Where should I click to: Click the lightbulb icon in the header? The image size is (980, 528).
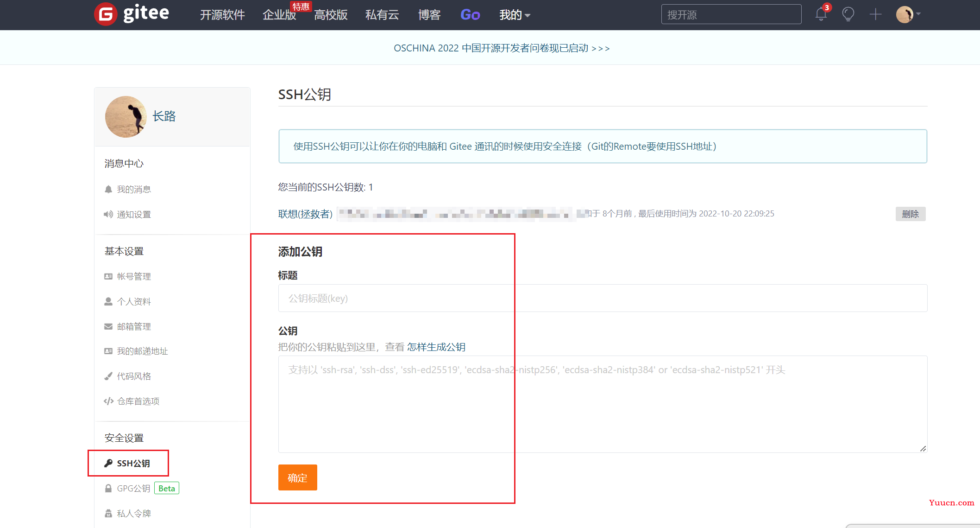pos(848,14)
